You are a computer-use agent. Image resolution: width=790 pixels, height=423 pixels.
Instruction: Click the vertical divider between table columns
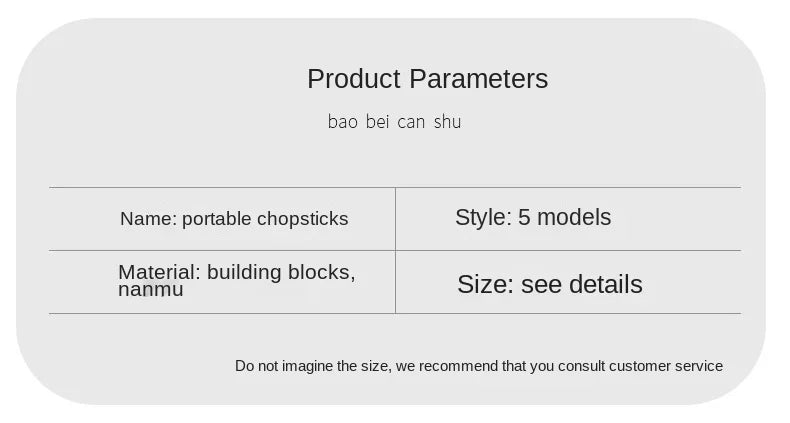pos(395,250)
